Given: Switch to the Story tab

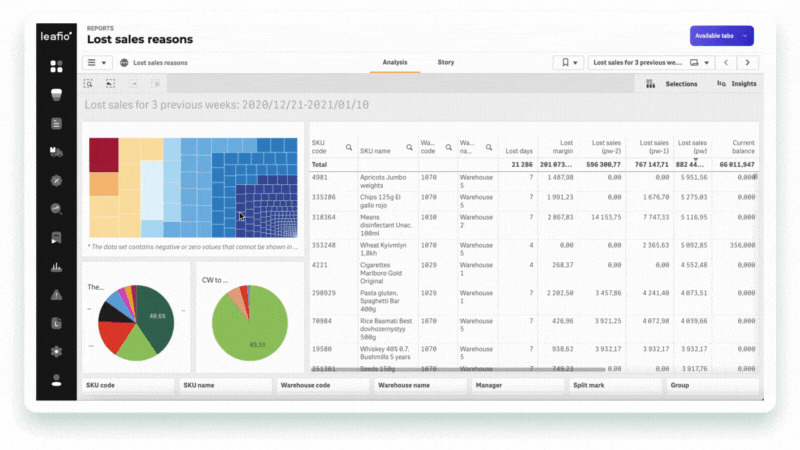Looking at the screenshot, I should [446, 62].
